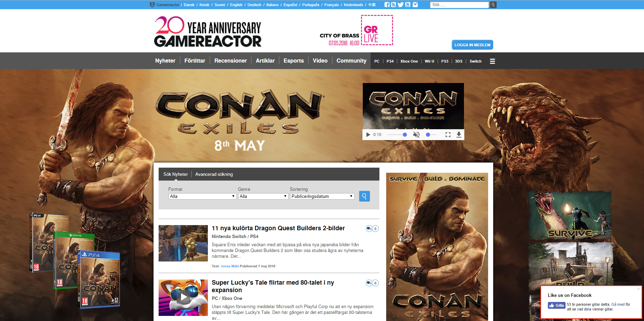Open the hamburger menu in navigation bar

(492, 61)
